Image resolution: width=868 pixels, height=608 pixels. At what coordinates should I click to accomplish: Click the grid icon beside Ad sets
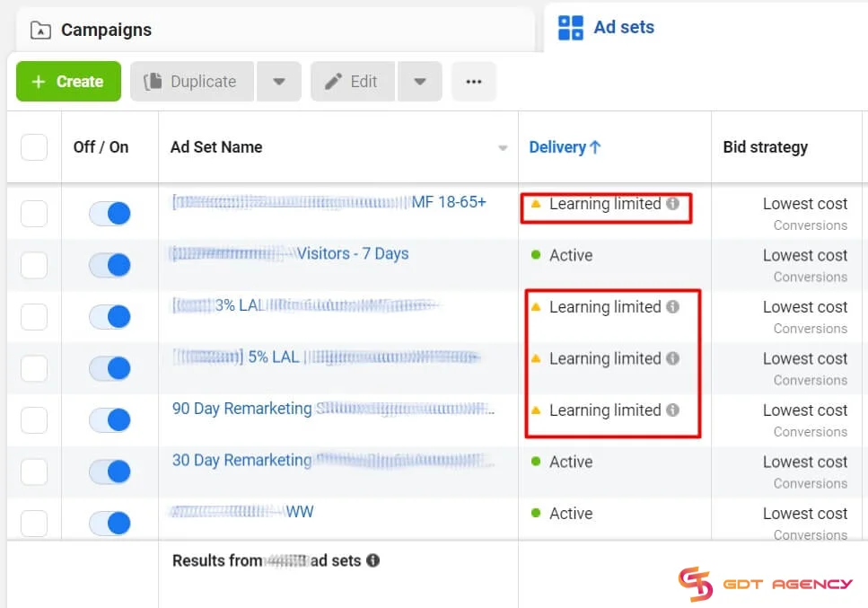[569, 28]
